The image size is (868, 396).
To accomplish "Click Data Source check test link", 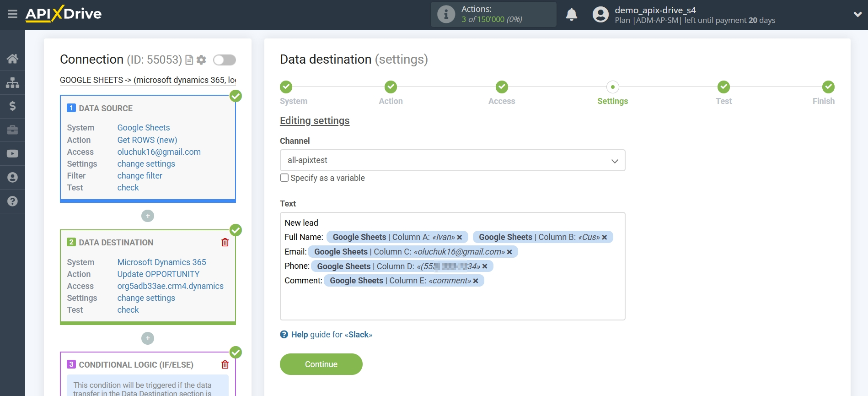I will (128, 188).
